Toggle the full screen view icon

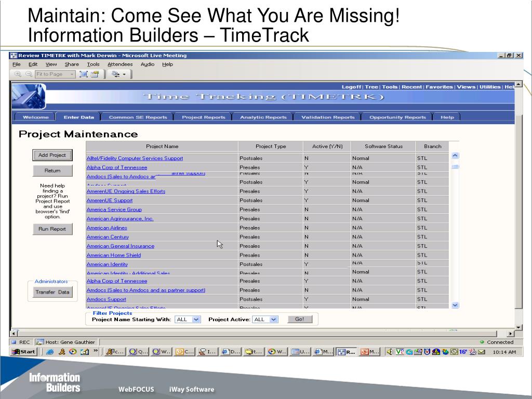84,74
